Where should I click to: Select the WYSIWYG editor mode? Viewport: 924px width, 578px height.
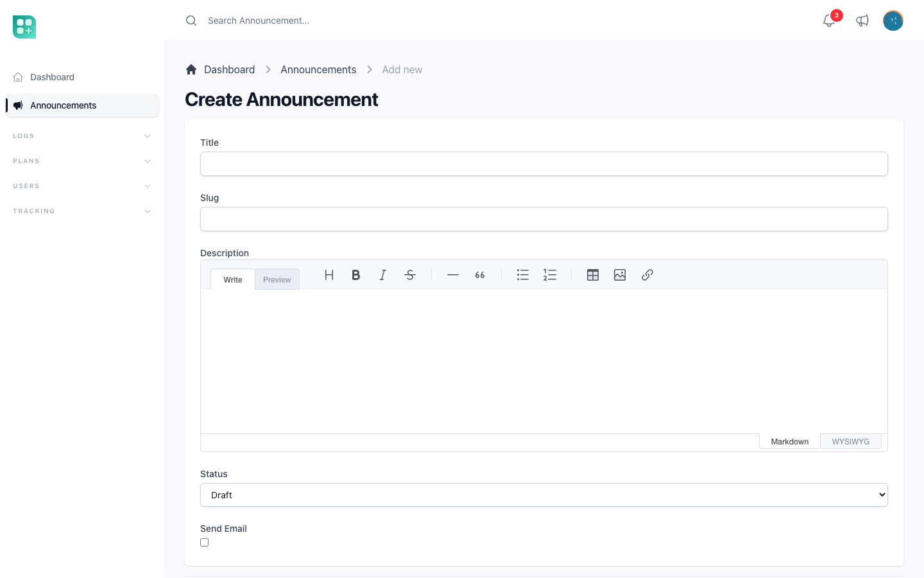(851, 441)
